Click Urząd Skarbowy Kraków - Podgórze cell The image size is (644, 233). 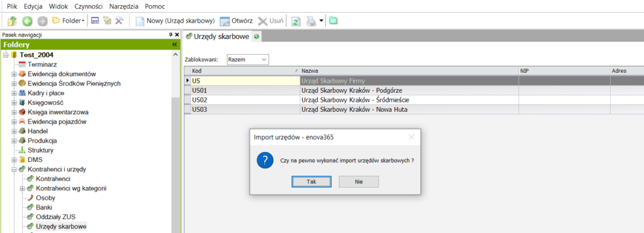409,90
